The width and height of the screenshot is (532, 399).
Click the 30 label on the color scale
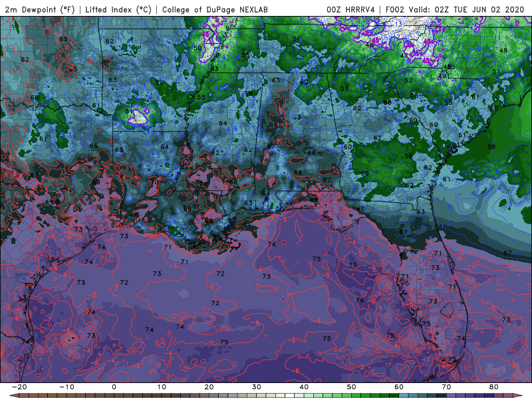pyautogui.click(x=257, y=387)
